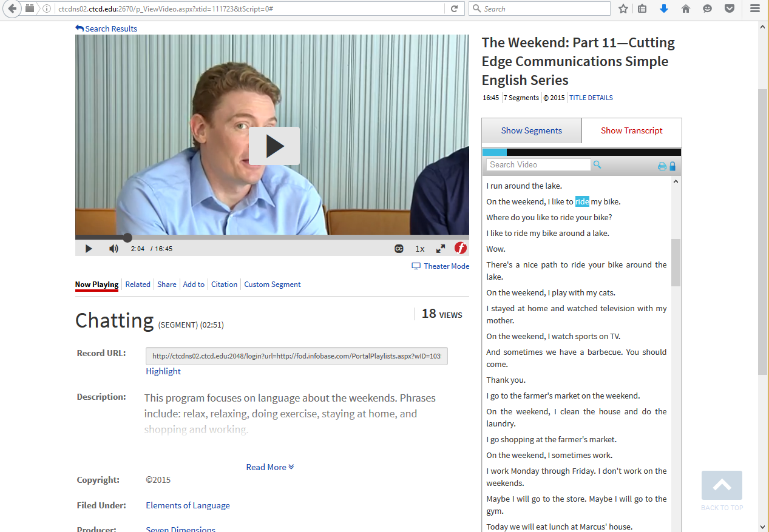Click the '7 Segments' text under title

point(521,98)
